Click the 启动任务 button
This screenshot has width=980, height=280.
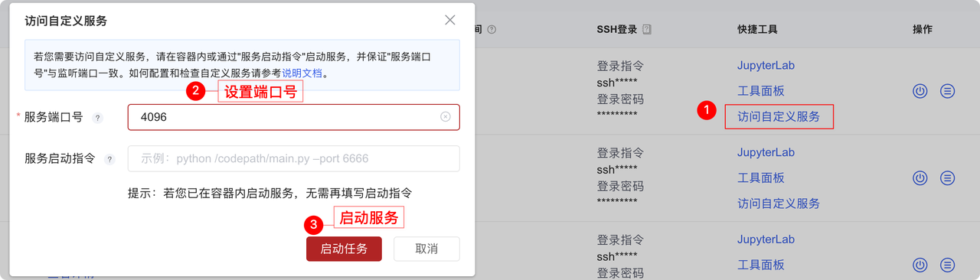coord(344,249)
